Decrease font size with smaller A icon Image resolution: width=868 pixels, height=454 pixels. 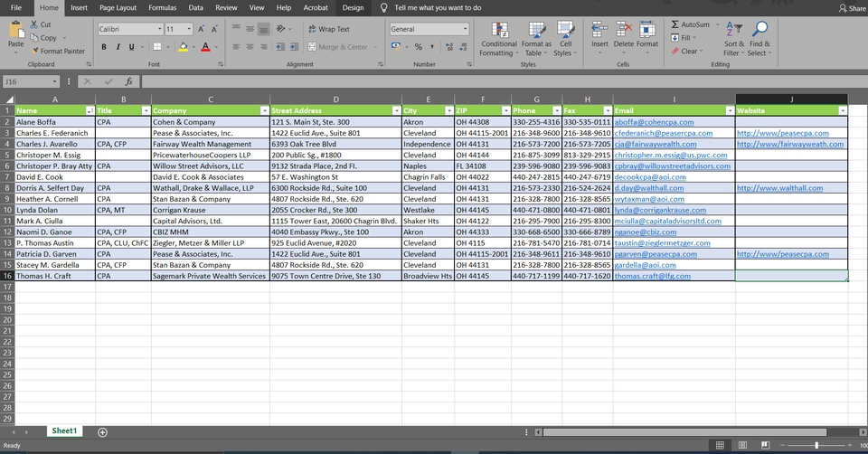tap(214, 29)
